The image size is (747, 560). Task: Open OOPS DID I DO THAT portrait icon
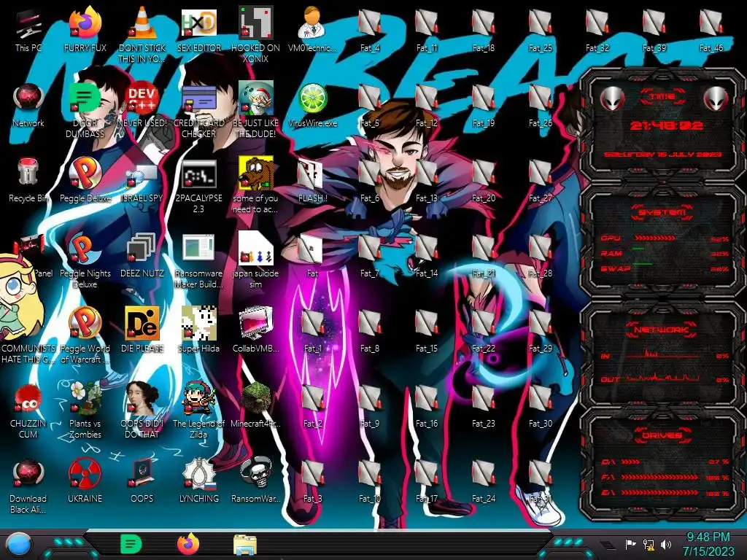(x=142, y=399)
